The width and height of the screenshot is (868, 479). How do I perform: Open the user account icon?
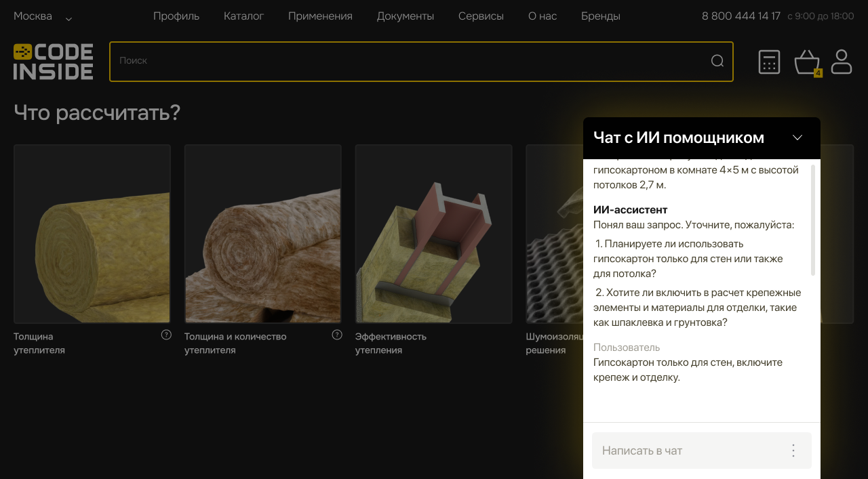[x=842, y=62]
